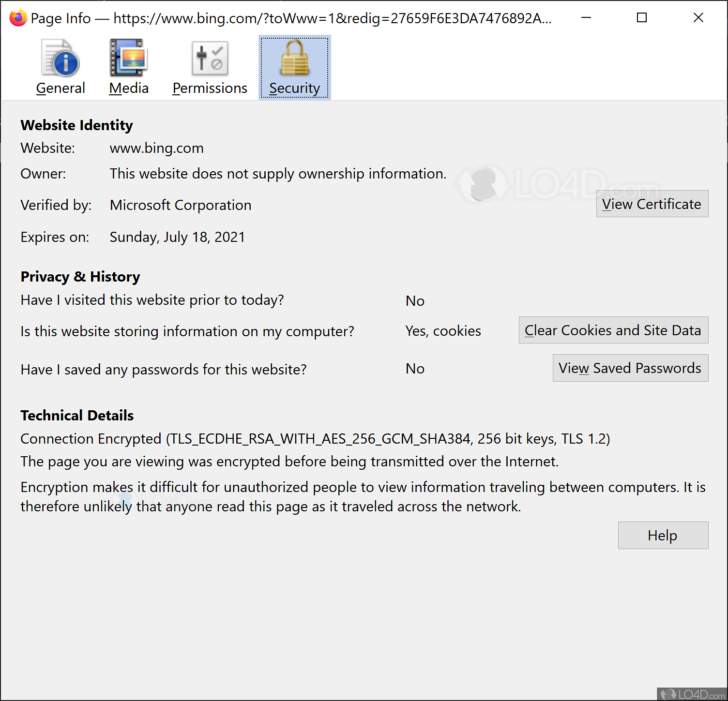Click the www.bing.com website text

tap(156, 148)
